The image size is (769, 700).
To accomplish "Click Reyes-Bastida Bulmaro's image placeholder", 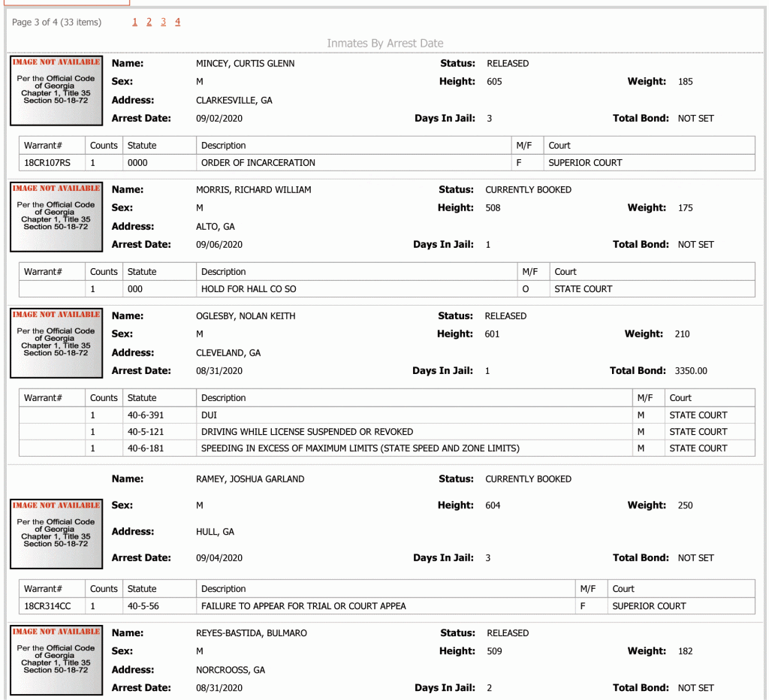I will pyautogui.click(x=56, y=660).
